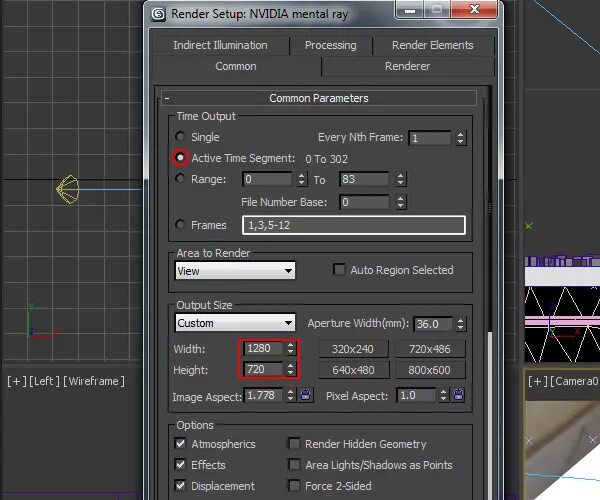
Task: Click the Range start frame field
Action: [267, 179]
